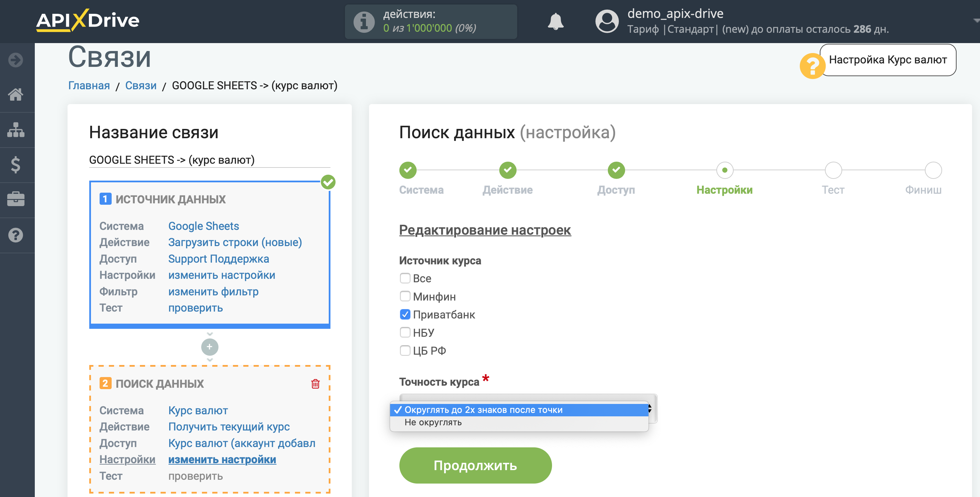Click the Система step circle
The width and height of the screenshot is (980, 497).
(408, 170)
